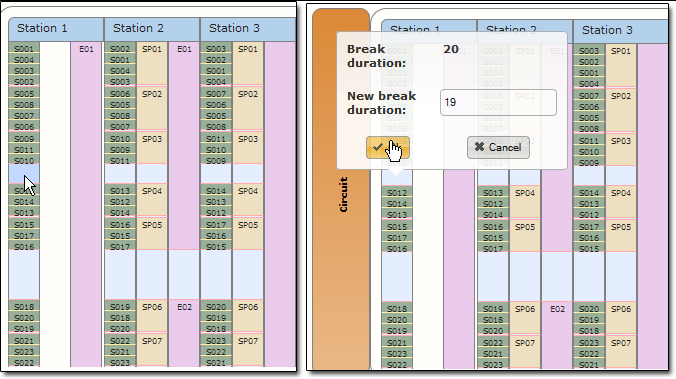Select S005 in left panel Station 1
676x379 pixels.
24,94
